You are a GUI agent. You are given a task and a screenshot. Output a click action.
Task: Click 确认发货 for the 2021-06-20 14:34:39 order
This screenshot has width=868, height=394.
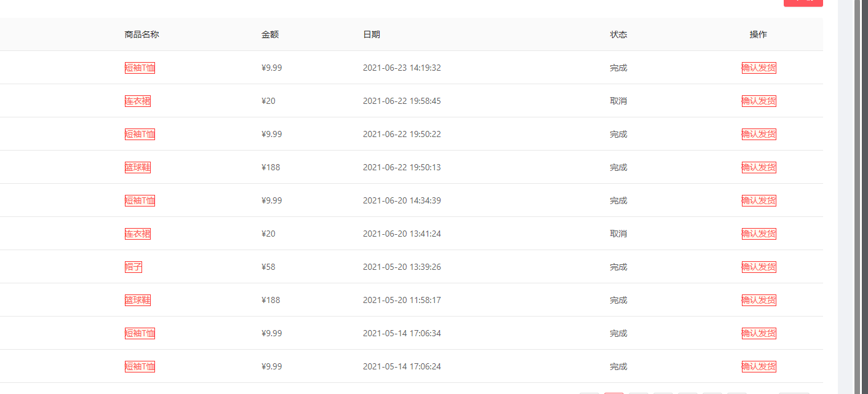pos(759,200)
